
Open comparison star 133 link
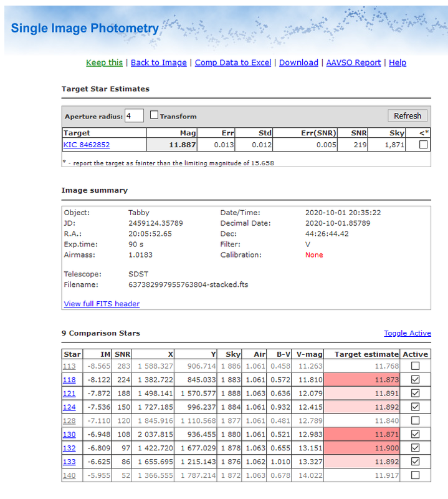pos(69,462)
